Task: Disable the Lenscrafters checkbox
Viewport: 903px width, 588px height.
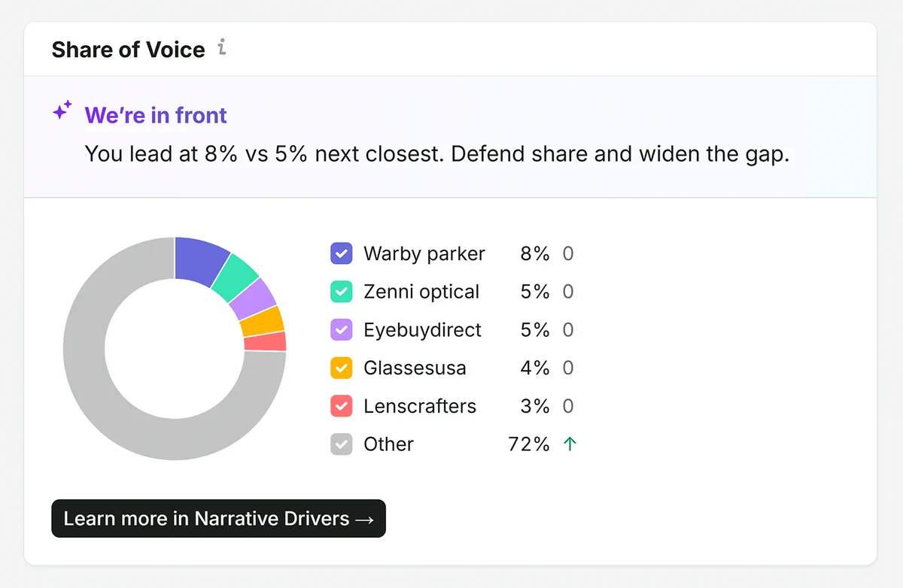Action: coord(342,406)
